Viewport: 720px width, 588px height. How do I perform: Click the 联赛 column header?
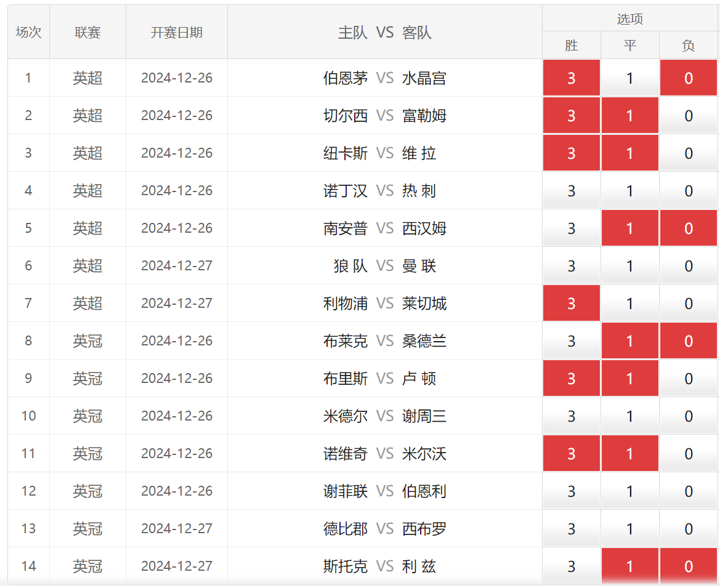point(87,32)
